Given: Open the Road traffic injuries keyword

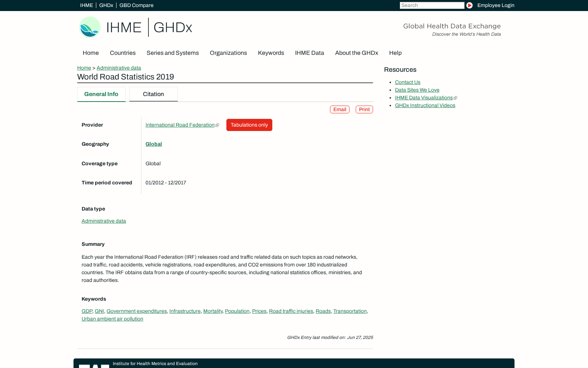Looking at the screenshot, I should 291,311.
